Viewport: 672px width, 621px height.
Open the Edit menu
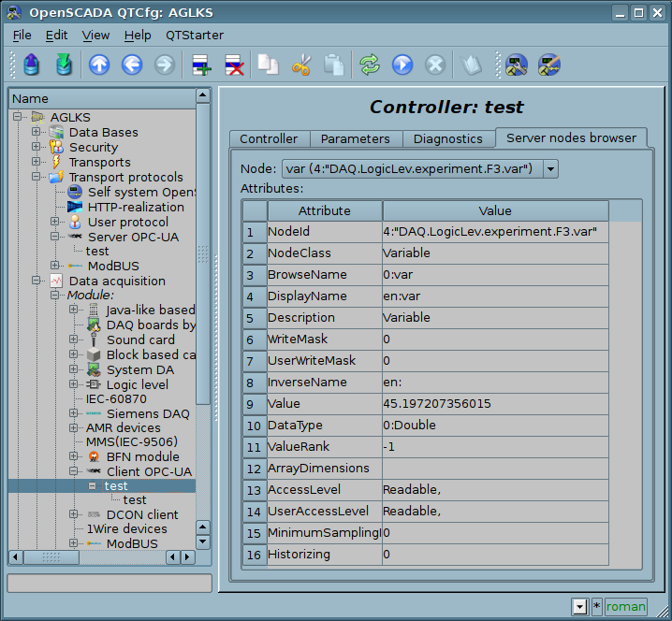(56, 36)
